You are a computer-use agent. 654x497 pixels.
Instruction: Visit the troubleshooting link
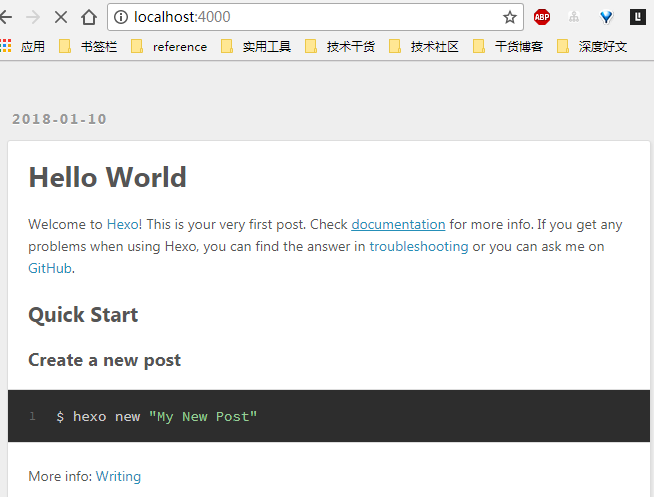pos(419,246)
